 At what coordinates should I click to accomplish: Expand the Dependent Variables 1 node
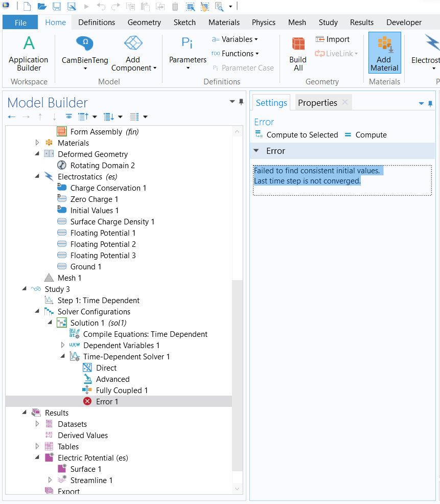click(63, 345)
